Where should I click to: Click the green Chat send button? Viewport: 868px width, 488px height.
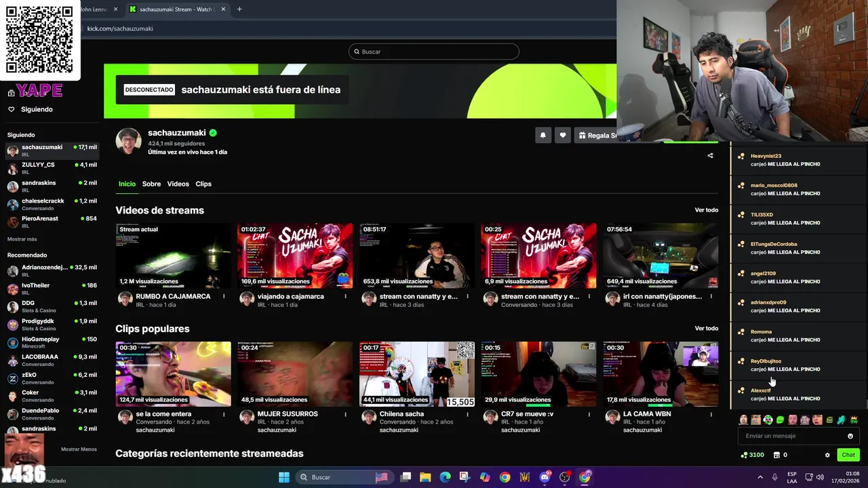(848, 455)
